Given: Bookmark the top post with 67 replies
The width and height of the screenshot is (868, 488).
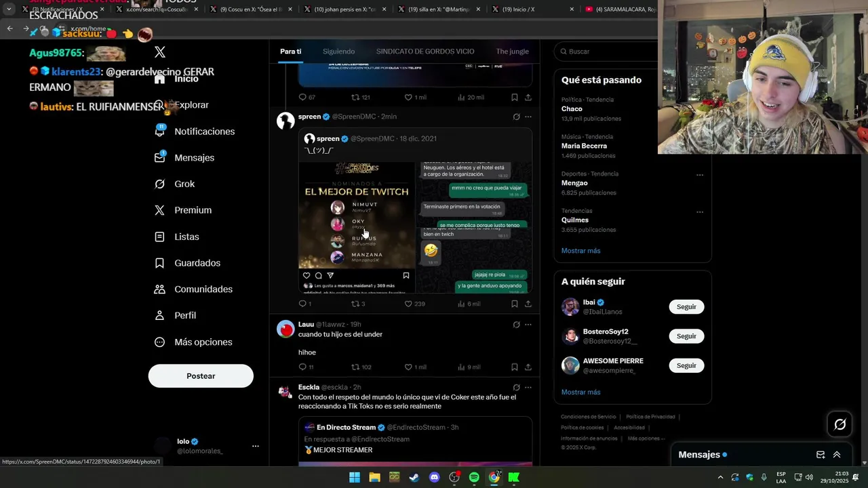Looking at the screenshot, I should 515,97.
